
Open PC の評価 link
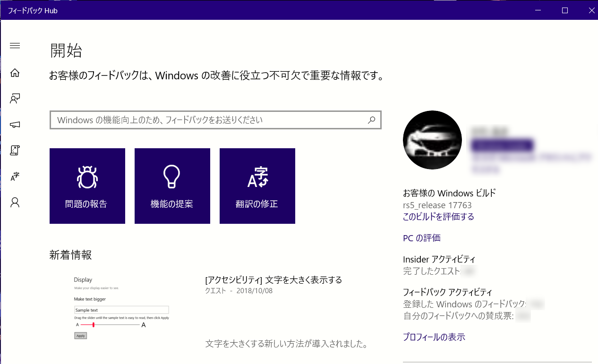coord(422,238)
